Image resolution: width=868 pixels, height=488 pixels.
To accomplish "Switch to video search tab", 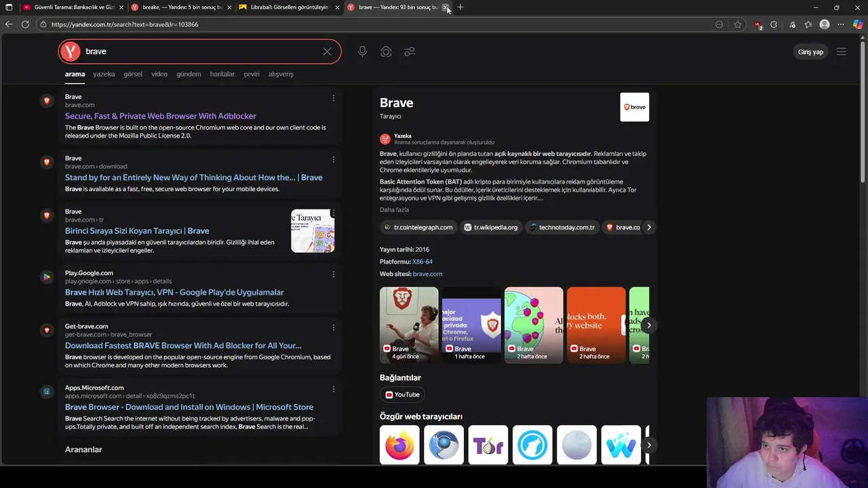I will coord(159,74).
